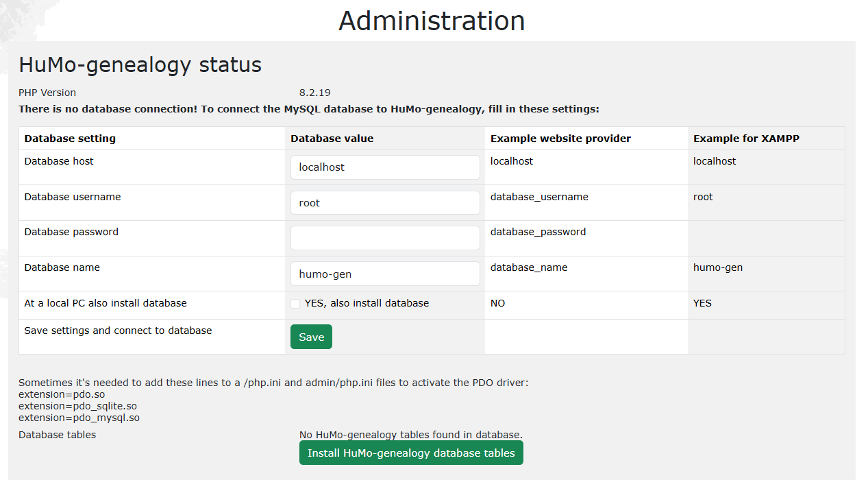Click the PHP version value 8.2.19

(x=315, y=93)
